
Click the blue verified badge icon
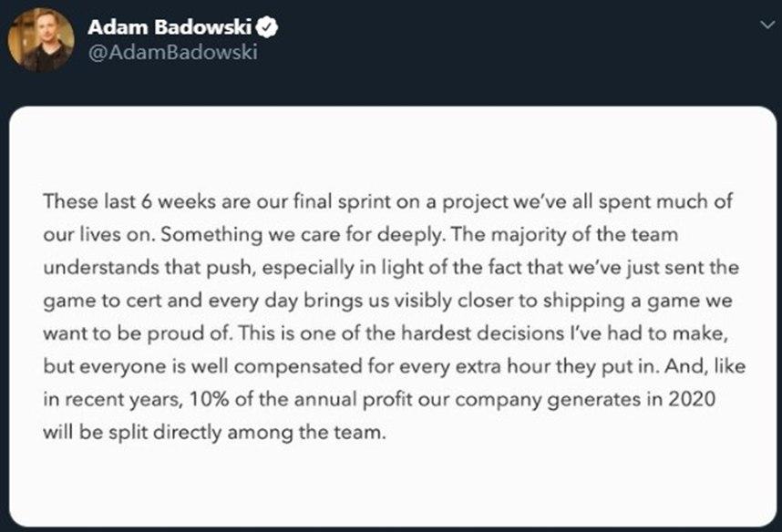pos(267,26)
